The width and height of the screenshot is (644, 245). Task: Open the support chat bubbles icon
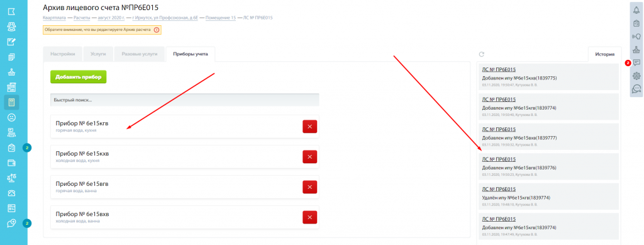tap(636, 89)
